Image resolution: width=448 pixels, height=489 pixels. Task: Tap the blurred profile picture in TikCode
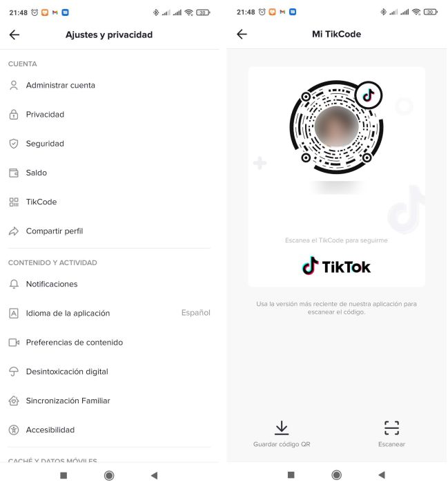pos(336,126)
